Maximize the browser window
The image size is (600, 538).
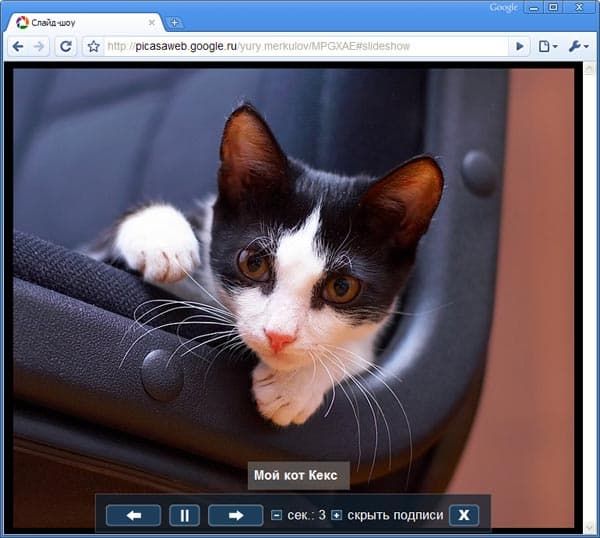coord(553,8)
